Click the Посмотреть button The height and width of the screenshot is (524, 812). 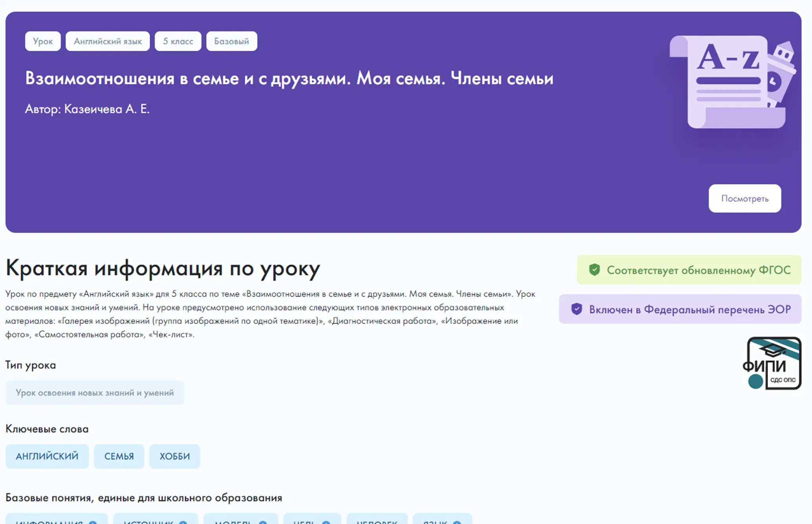[744, 199]
